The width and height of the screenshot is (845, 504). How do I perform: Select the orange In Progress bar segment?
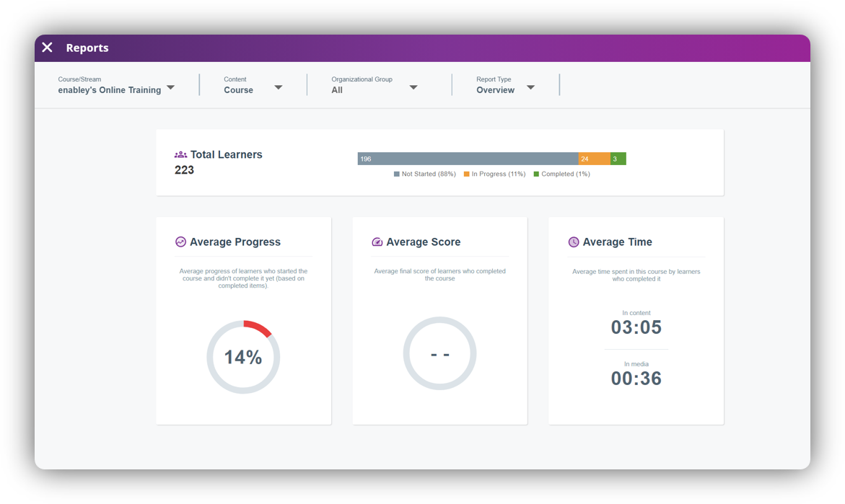pos(594,159)
